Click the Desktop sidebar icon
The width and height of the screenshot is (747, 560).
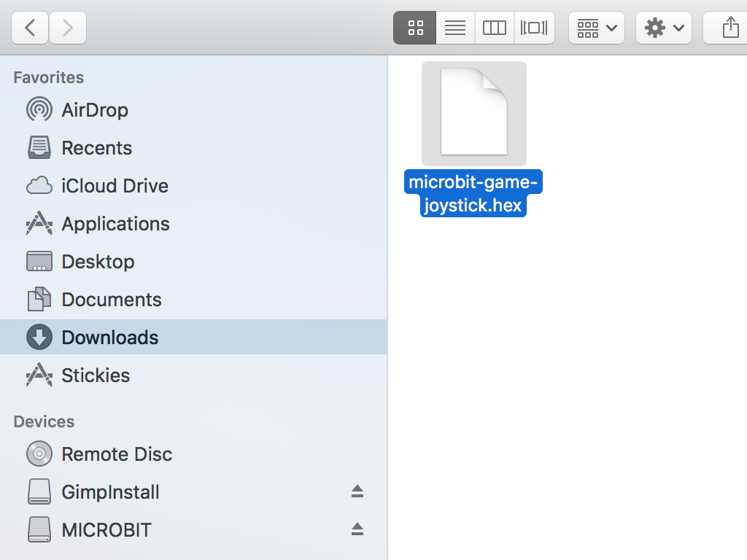39,262
